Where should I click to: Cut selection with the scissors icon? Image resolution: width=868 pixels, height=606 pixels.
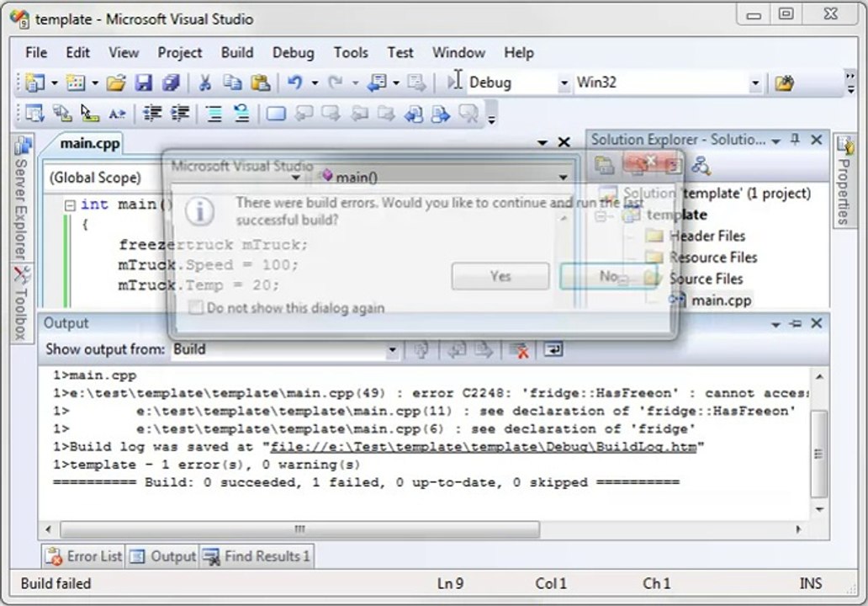pos(205,83)
